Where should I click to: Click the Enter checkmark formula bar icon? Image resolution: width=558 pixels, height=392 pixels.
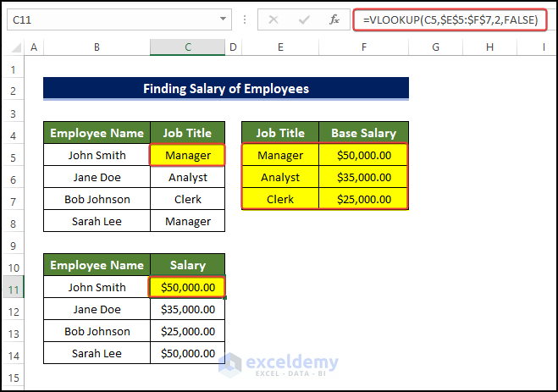pyautogui.click(x=304, y=19)
